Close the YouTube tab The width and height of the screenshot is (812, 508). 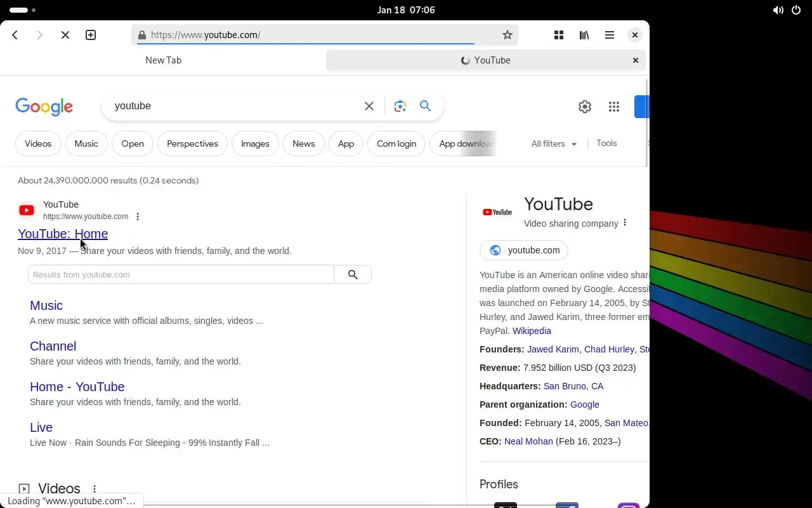coord(635,60)
